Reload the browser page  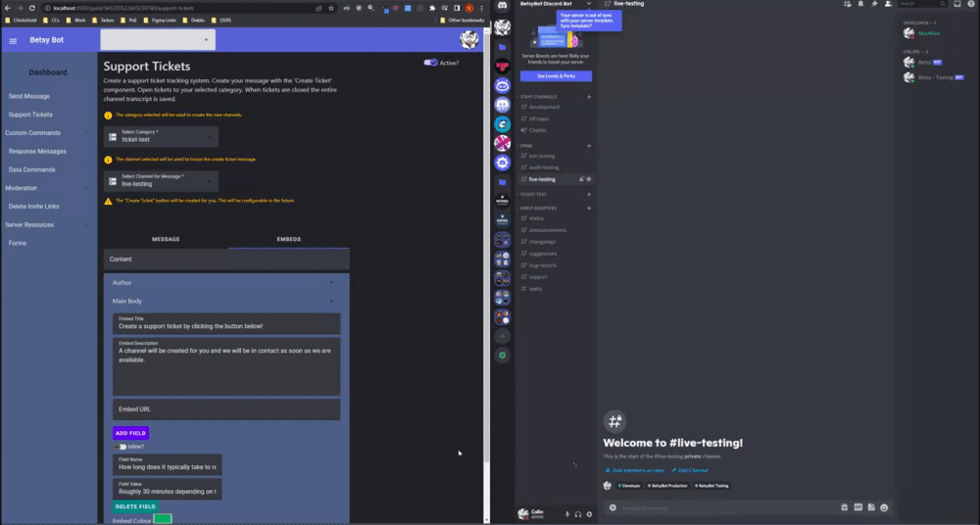pos(32,8)
